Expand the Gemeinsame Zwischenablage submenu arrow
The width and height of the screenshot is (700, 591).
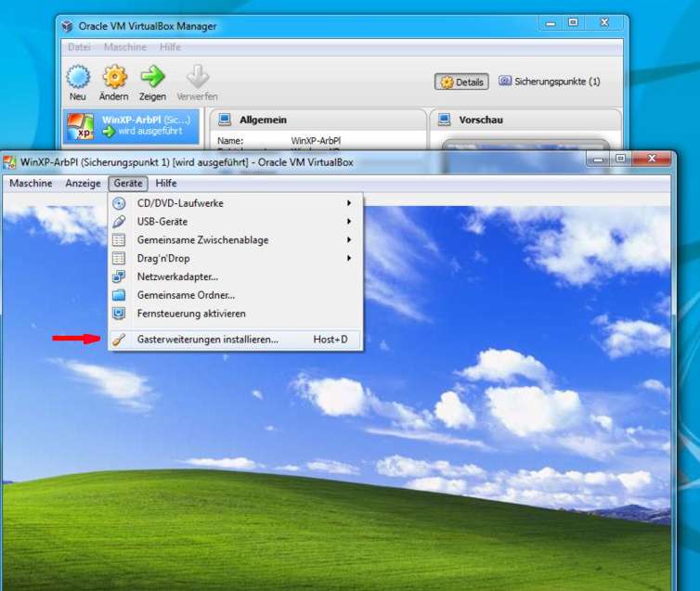[349, 239]
